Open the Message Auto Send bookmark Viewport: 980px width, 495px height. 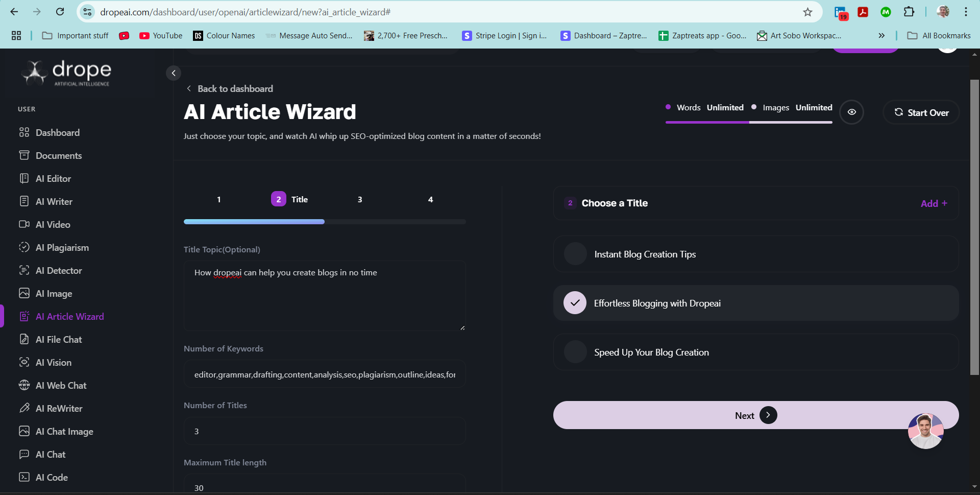pyautogui.click(x=309, y=35)
